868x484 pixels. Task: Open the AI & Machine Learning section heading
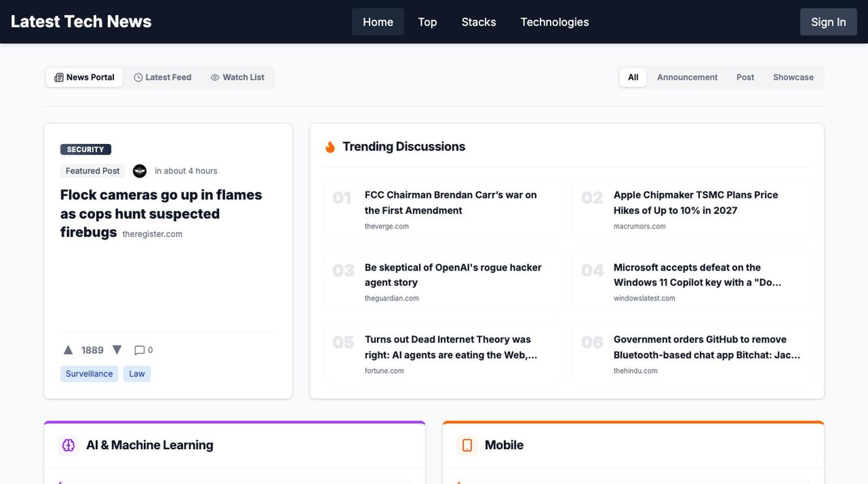click(x=149, y=445)
